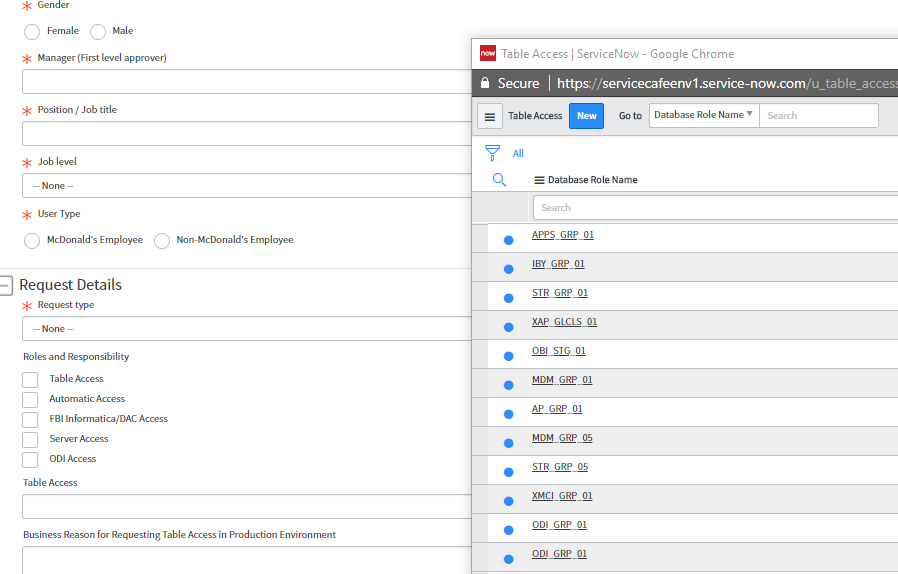Click blue dot beside APPS_GRP_01
Screen dimensions: 898x574
509,240
